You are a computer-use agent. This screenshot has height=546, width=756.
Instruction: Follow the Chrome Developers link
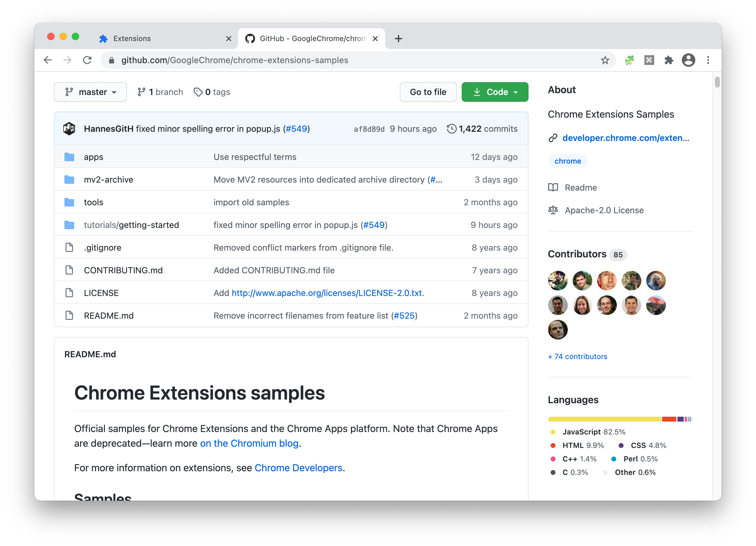point(298,468)
